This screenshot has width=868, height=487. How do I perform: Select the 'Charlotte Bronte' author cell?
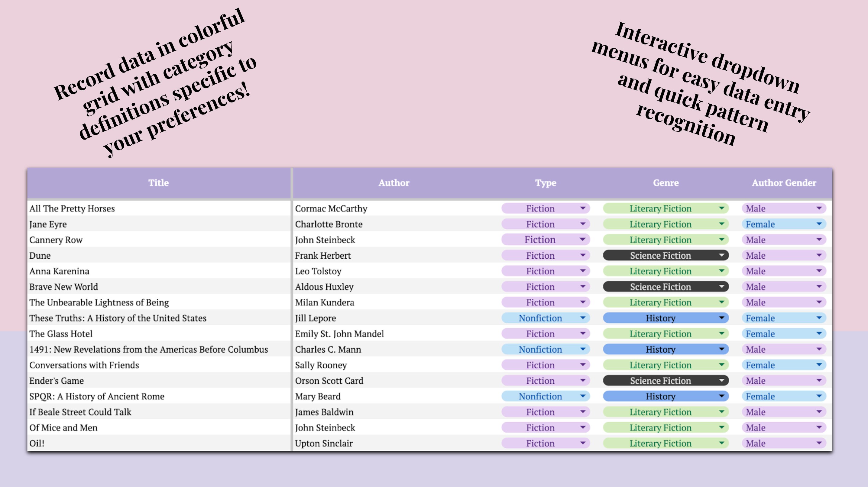(x=394, y=224)
